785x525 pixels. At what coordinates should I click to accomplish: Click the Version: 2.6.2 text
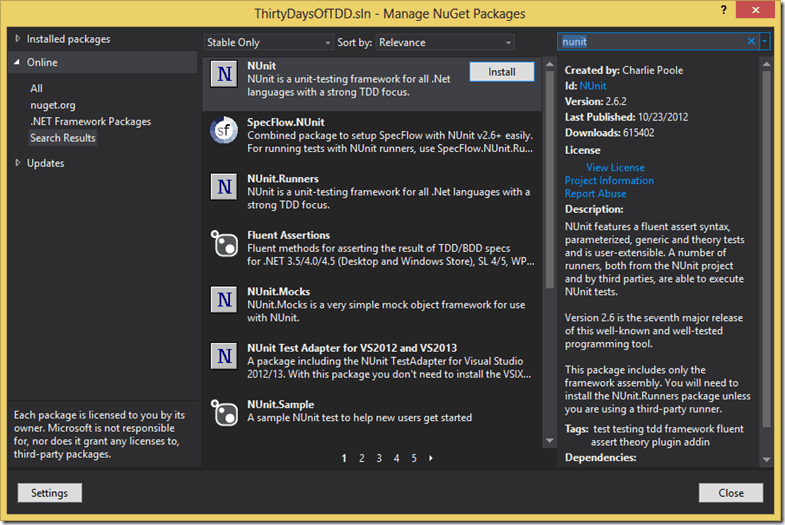coord(596,102)
